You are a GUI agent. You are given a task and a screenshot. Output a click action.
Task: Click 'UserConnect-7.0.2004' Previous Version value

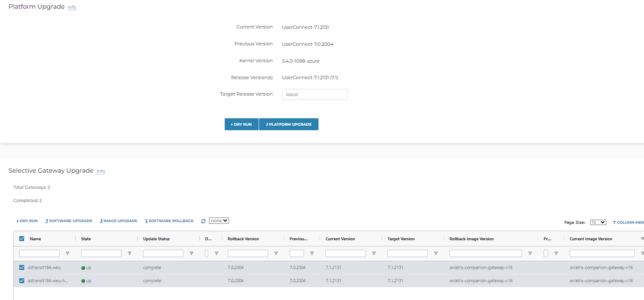point(308,44)
